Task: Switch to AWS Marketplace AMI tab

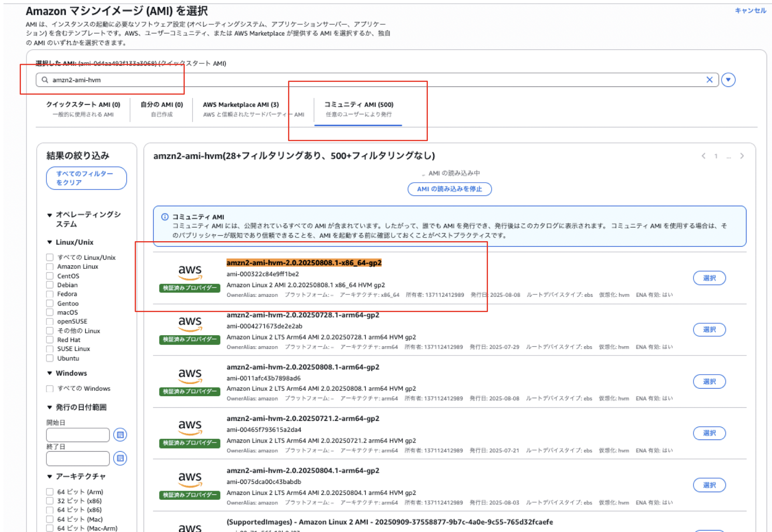Action: (x=253, y=109)
